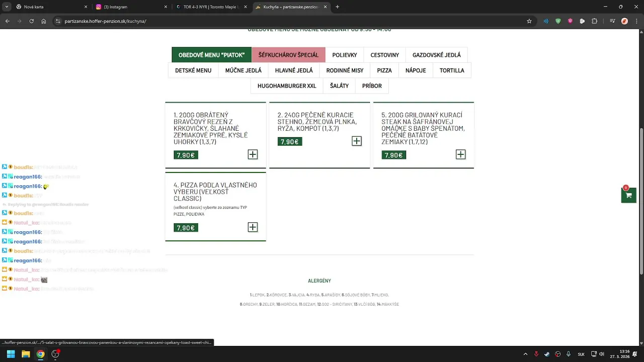This screenshot has height=362, width=644.
Task: Open the tab search dropdown arrow
Action: (x=7, y=7)
